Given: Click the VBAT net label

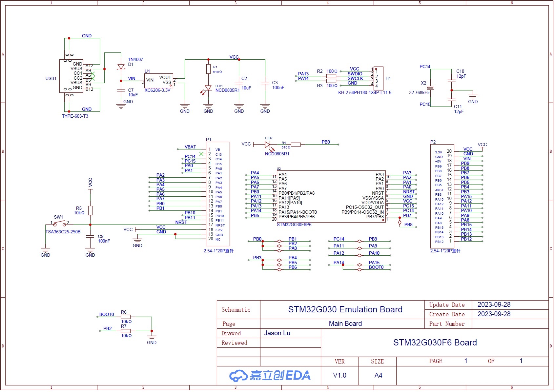Looking at the screenshot, I should (x=190, y=147).
